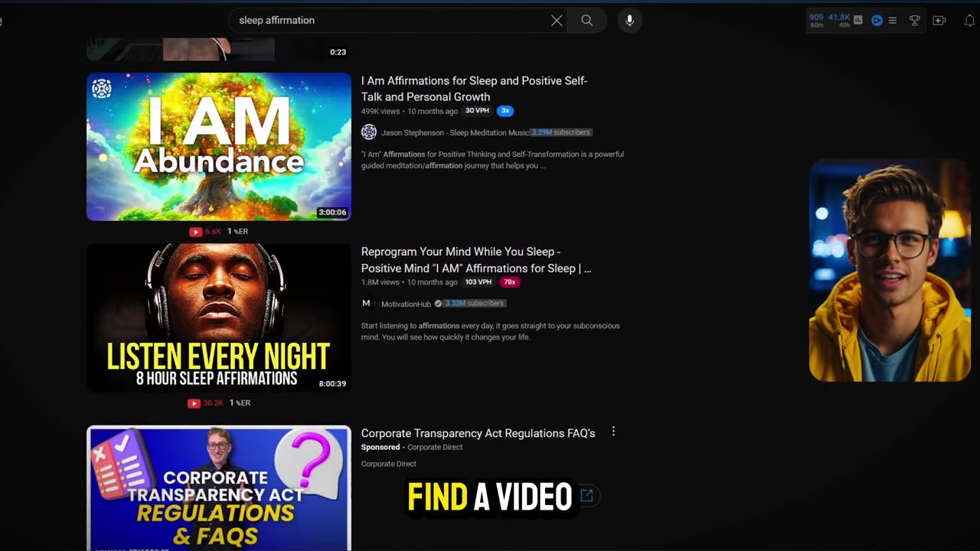Click the blue vidIQ play logo icon

(877, 21)
